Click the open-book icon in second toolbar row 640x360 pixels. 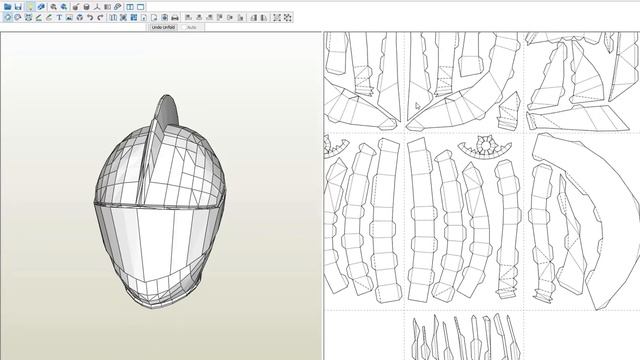[x=113, y=18]
